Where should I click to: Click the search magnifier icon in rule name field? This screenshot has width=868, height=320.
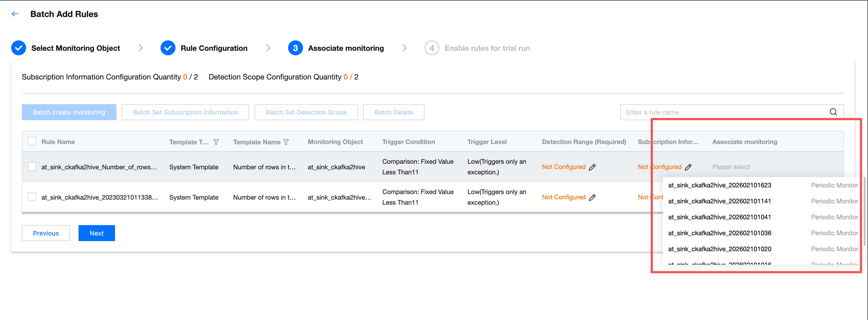833,112
